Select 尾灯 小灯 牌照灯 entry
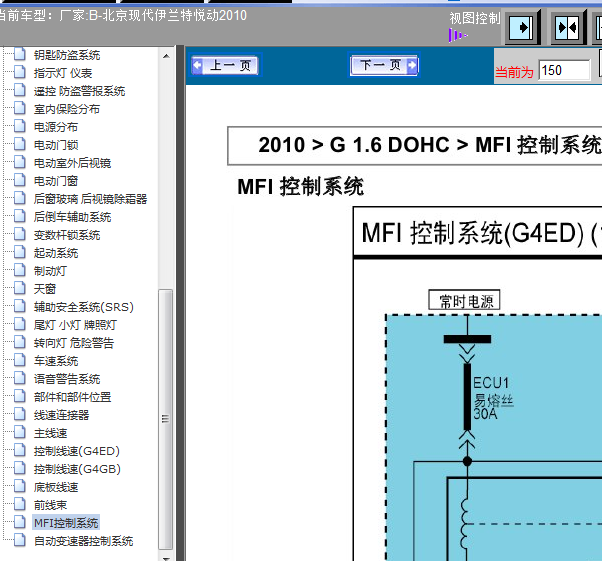 click(x=75, y=325)
